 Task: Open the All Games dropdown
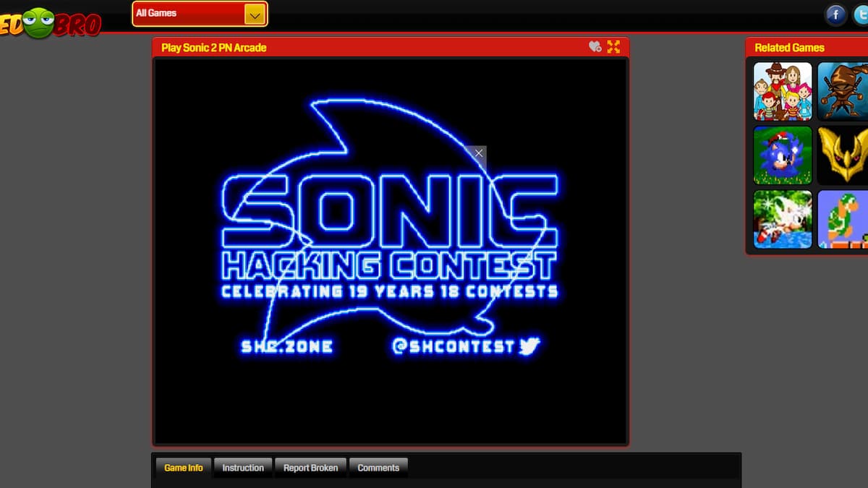(x=190, y=14)
